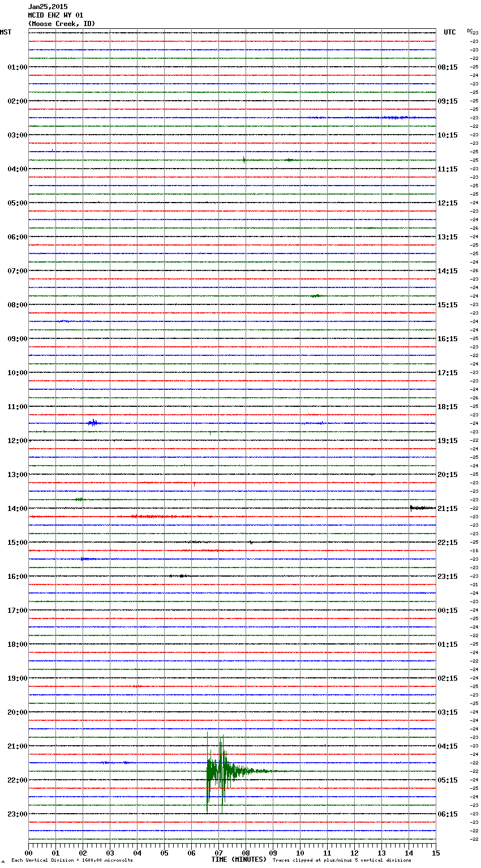481x868 pixels.
Task: Click the black signal burst on the 14:00 trace
Action: coord(422,508)
